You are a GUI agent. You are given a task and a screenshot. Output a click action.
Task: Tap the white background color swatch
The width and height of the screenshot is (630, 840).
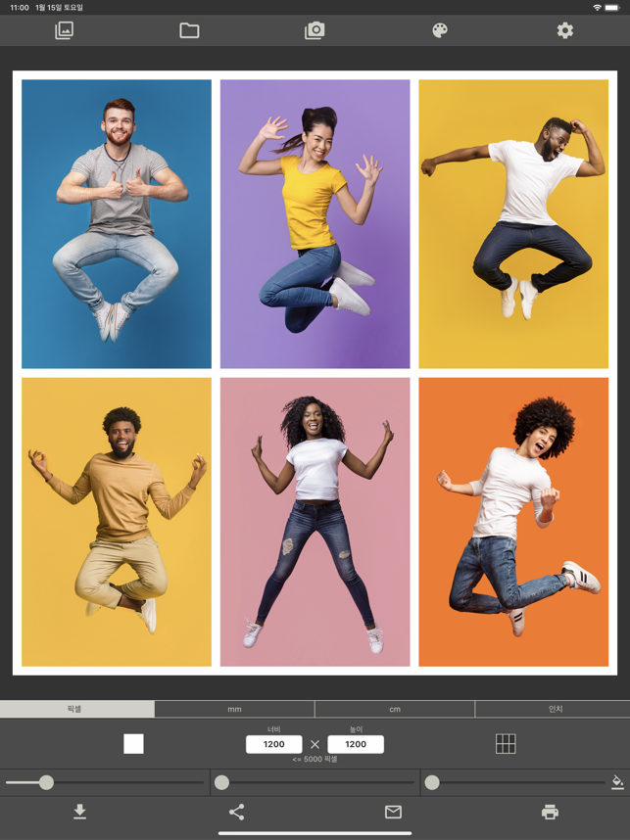[x=133, y=744]
